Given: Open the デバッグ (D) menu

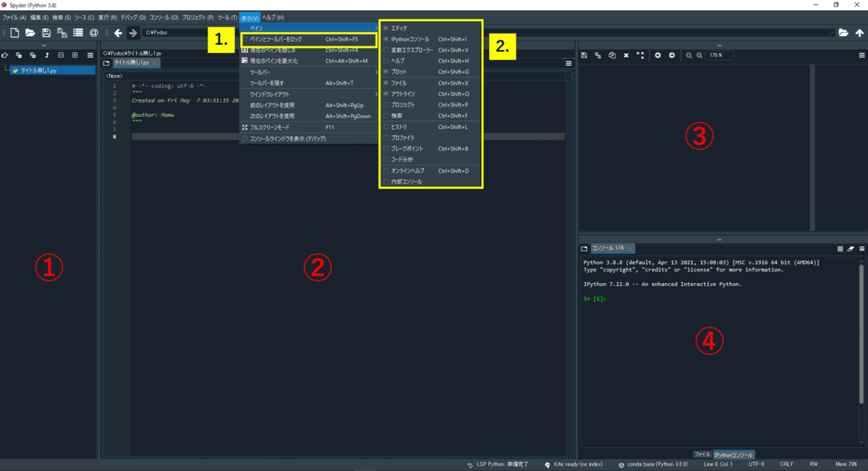Looking at the screenshot, I should 133,17.
